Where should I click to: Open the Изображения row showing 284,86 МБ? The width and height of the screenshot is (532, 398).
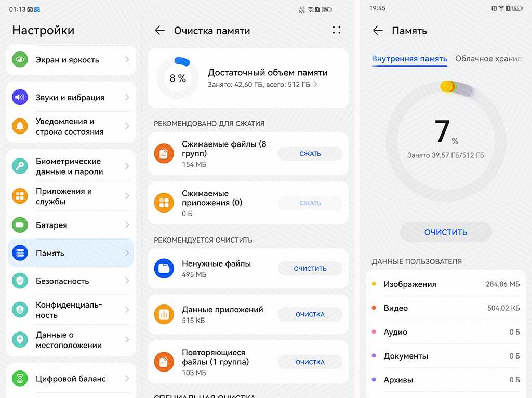pyautogui.click(x=446, y=284)
